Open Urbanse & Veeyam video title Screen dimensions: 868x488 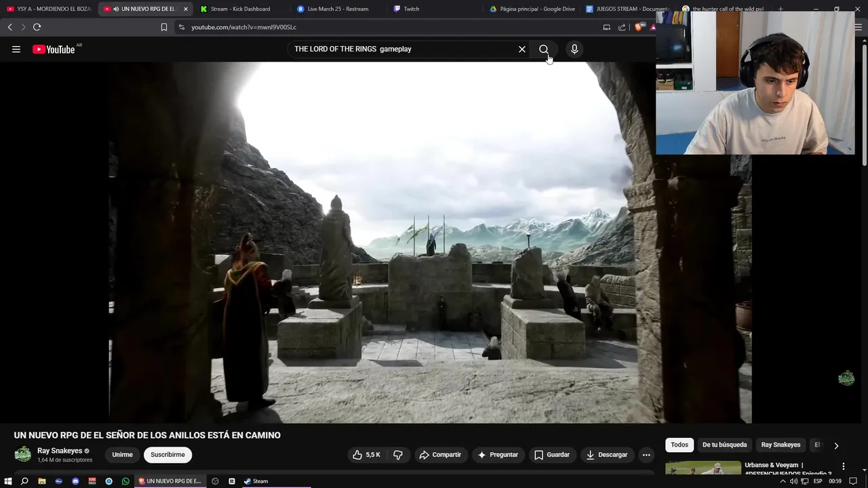(788, 470)
